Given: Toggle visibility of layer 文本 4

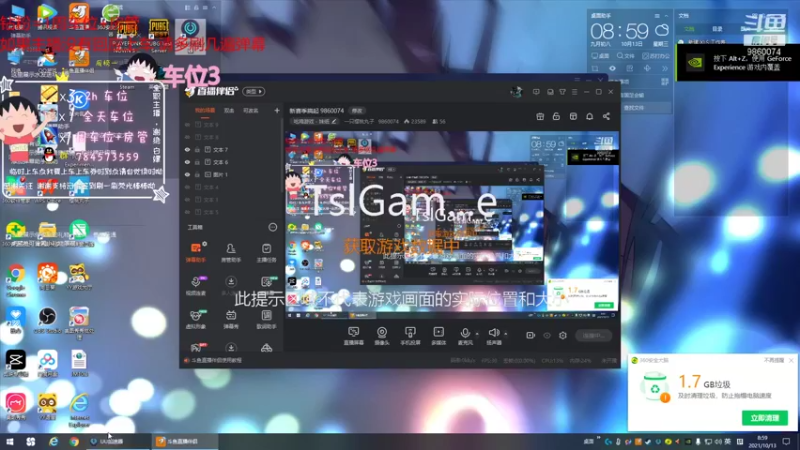Looking at the screenshot, I should pyautogui.click(x=187, y=187).
